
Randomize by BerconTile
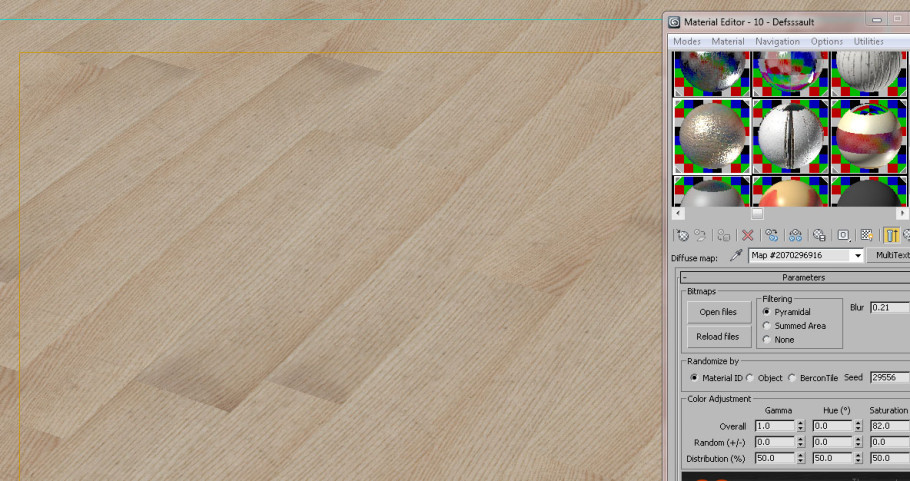(792, 378)
